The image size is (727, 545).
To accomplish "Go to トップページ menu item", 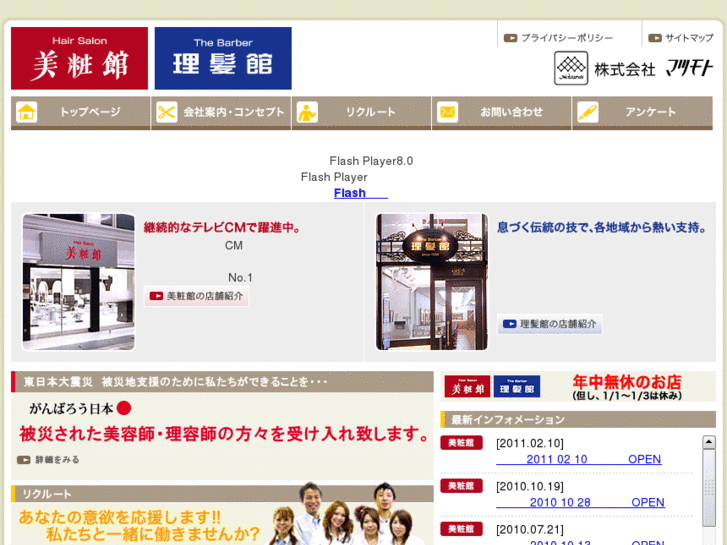I will [81, 113].
